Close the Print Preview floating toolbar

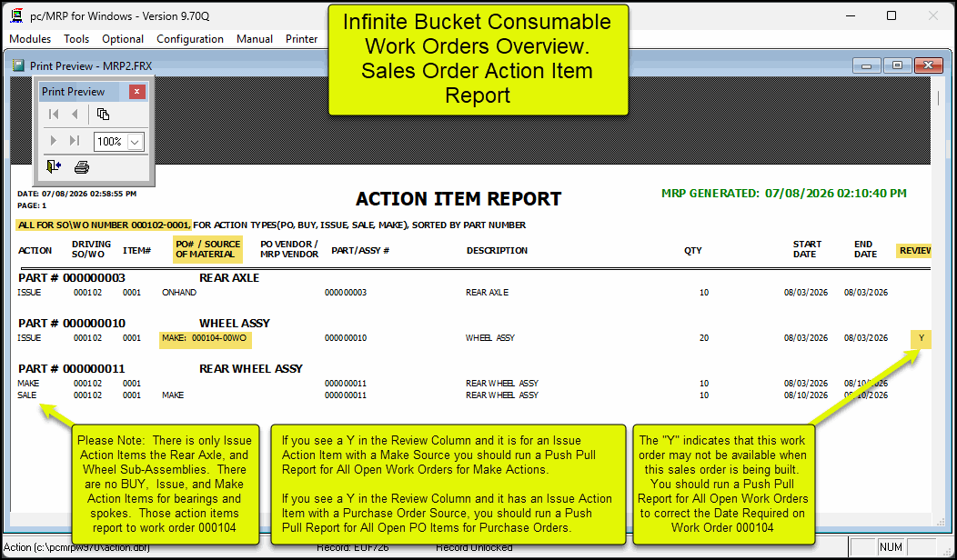click(137, 92)
